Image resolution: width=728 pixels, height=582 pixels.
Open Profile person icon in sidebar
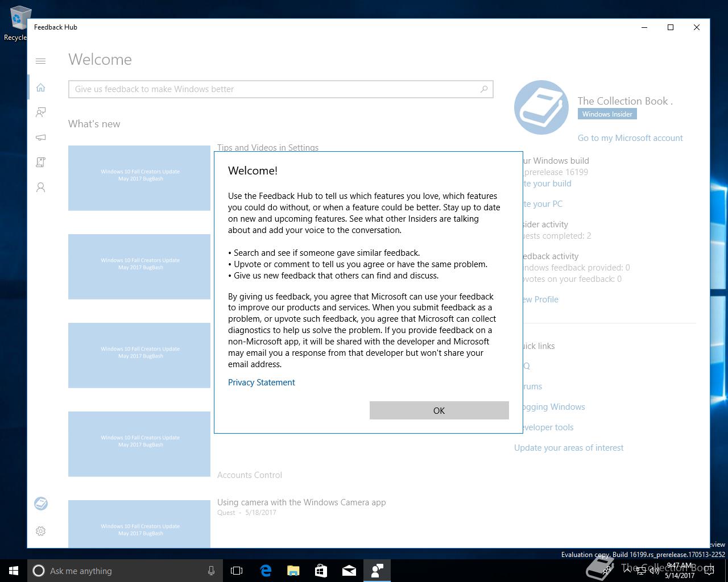[40, 188]
